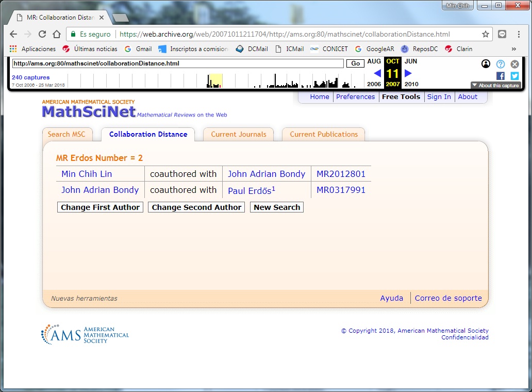Open the About menu link
This screenshot has width=532, height=392.
tap(468, 97)
